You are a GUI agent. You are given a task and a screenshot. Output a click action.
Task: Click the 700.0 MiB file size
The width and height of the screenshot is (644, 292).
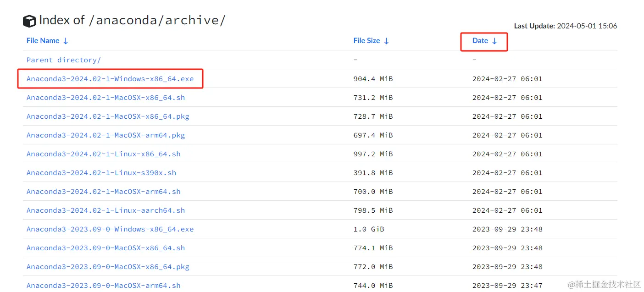pos(373,192)
